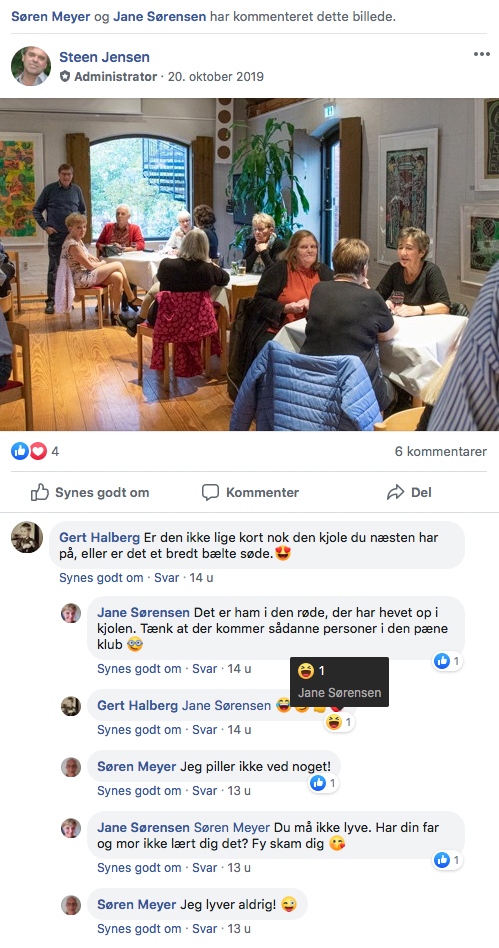Image resolution: width=499 pixels, height=948 pixels.
Task: Open the three-dots post options menu
Action: [481, 54]
